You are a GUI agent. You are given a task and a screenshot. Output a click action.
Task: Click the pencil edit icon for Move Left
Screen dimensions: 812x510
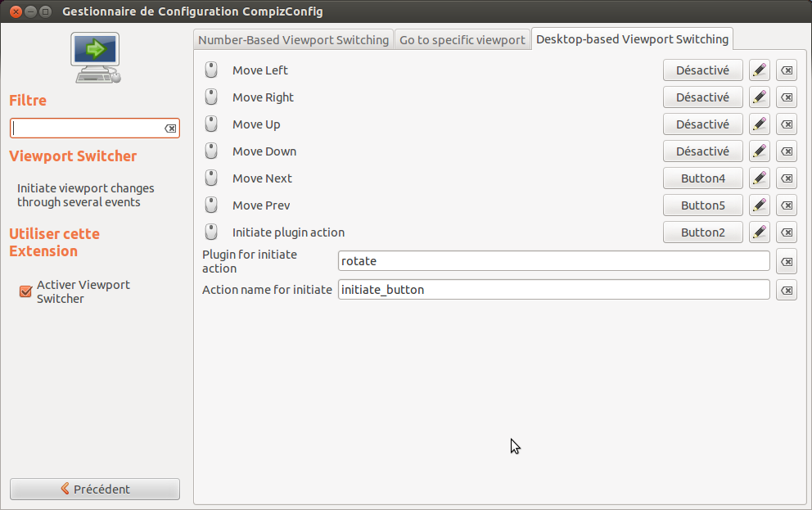(x=759, y=70)
